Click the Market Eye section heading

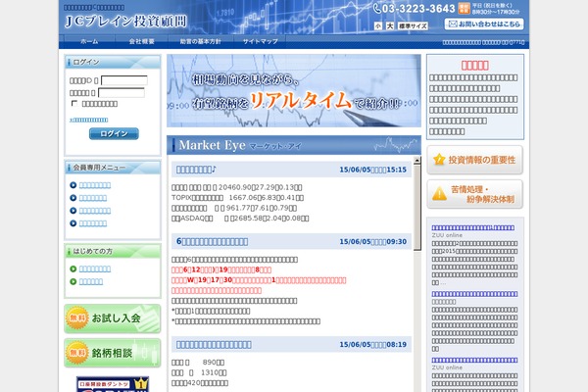click(294, 145)
